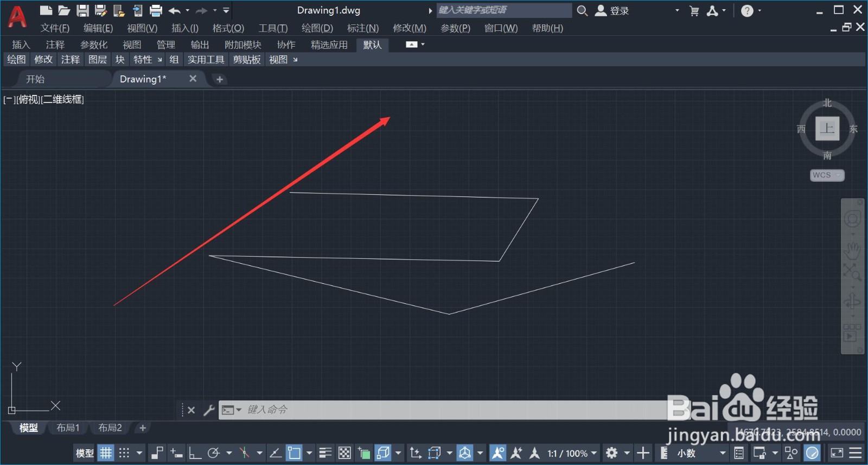The width and height of the screenshot is (868, 465).
Task: Toggle selection cycling icon
Action: tap(364, 453)
